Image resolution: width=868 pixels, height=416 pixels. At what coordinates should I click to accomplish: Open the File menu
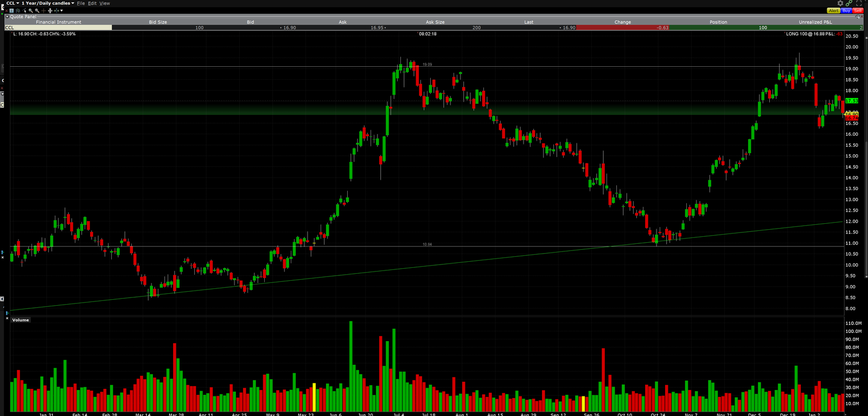81,3
